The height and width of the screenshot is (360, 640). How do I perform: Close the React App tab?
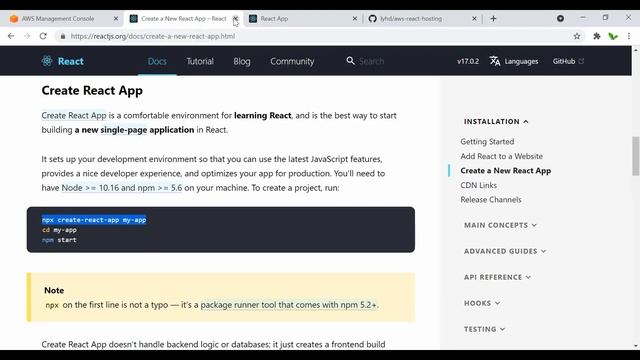(x=355, y=18)
